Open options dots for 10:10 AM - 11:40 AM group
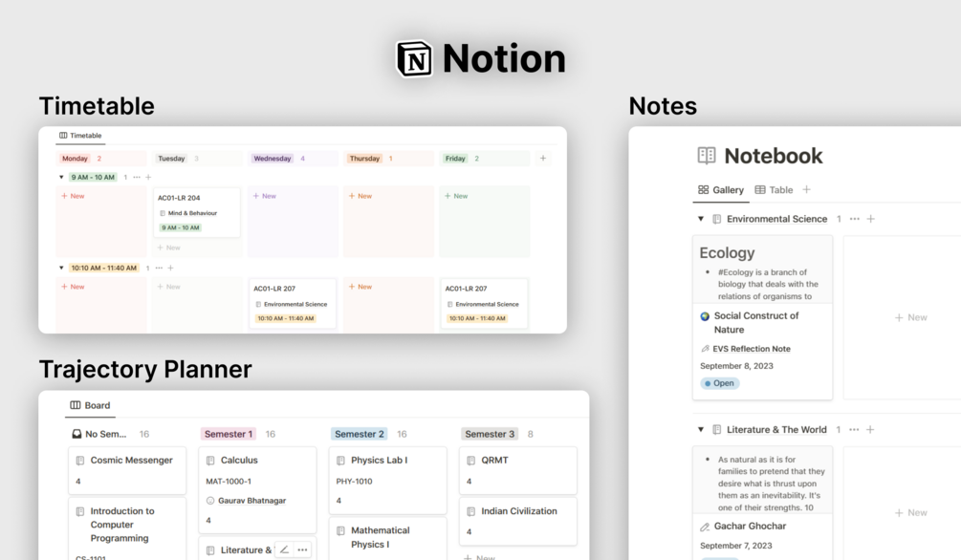This screenshot has width=961, height=560. click(160, 268)
